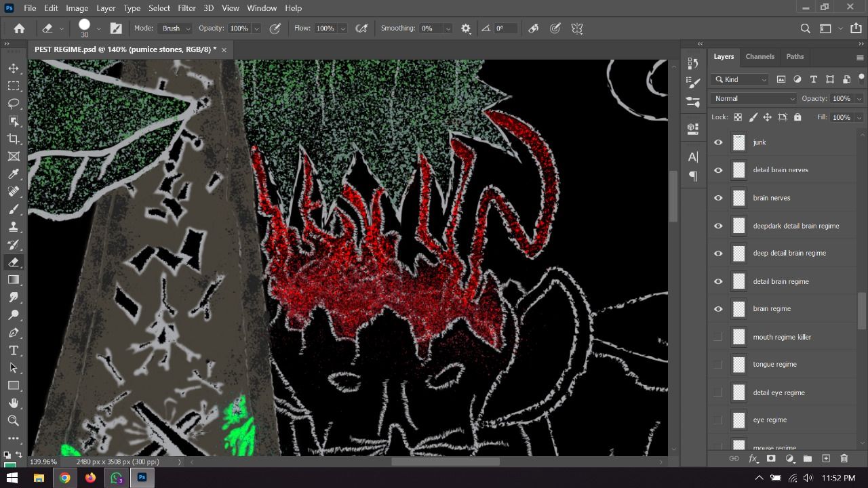The height and width of the screenshot is (488, 868).
Task: Open layer style fx menu
Action: 753,459
